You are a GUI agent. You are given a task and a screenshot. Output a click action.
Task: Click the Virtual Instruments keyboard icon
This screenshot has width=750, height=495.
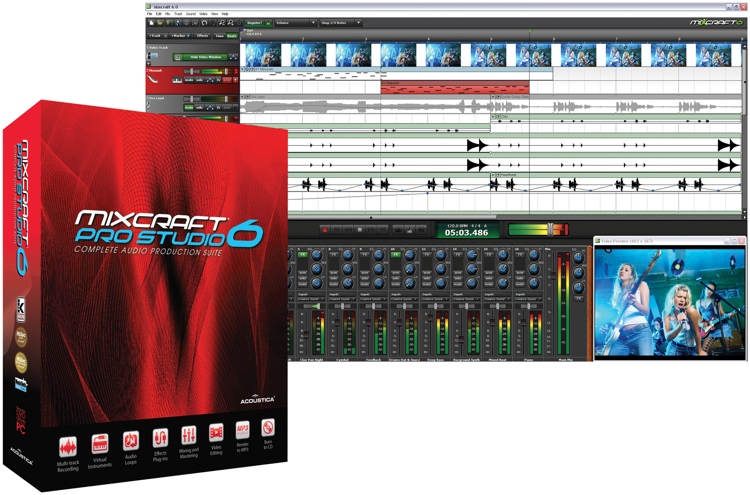pyautogui.click(x=99, y=443)
